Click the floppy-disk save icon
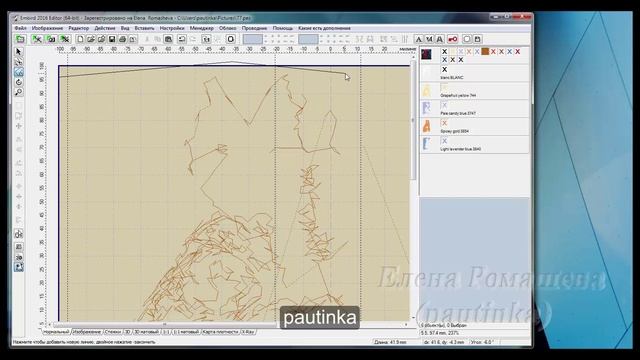This screenshot has height=360, width=640. coord(111,39)
